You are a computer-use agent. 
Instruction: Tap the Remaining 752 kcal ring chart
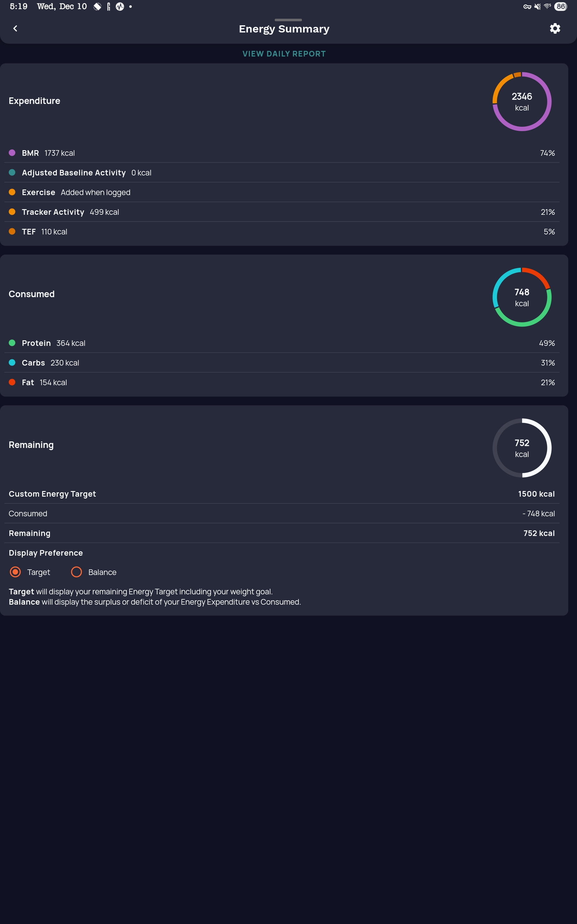(522, 448)
